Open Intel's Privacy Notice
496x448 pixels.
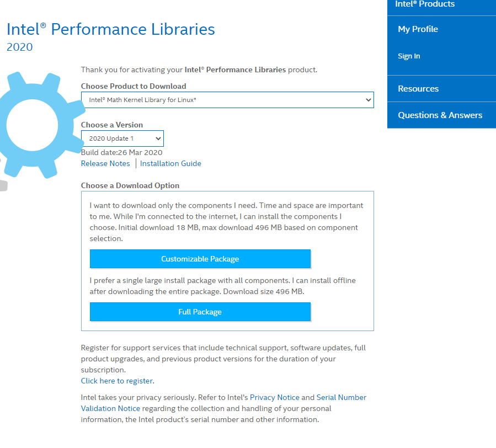coord(274,397)
